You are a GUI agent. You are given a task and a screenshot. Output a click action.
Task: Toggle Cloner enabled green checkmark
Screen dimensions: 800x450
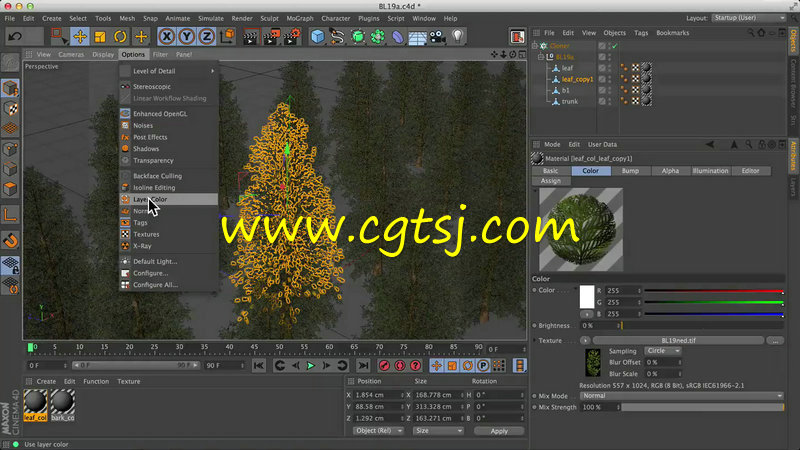pos(615,46)
